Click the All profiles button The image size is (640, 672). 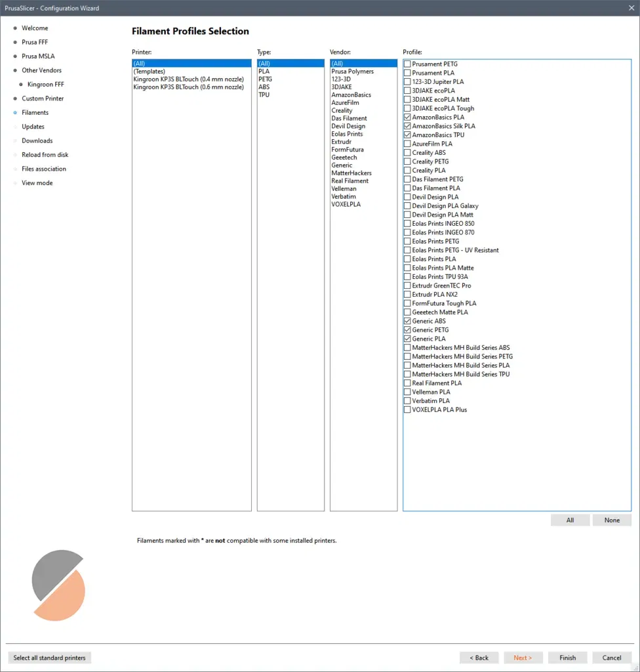tap(570, 520)
